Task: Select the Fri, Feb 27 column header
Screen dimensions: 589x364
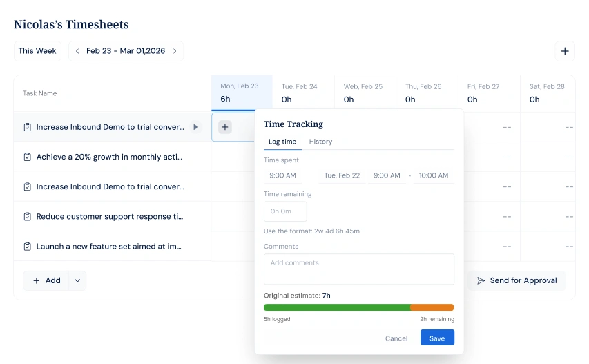Action: (x=489, y=93)
